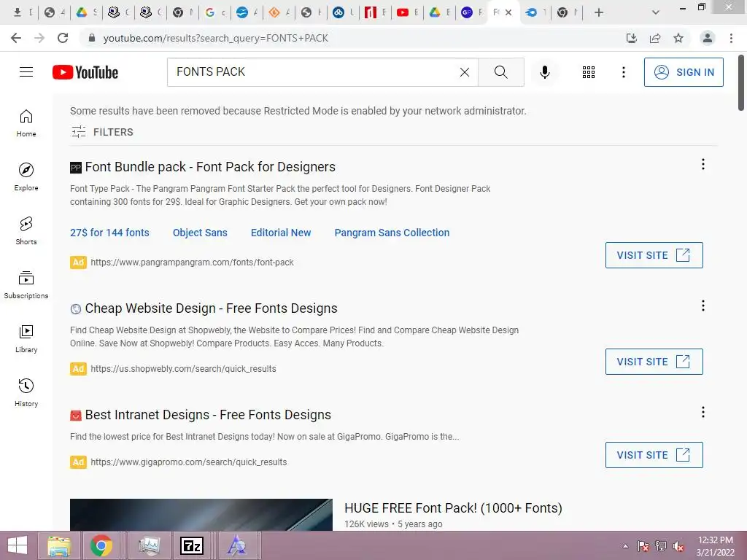747x560 pixels.
Task: Open the FILTERS panel
Action: click(x=102, y=132)
